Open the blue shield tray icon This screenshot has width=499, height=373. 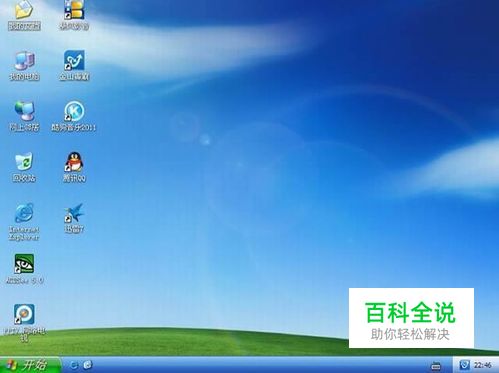465,365
